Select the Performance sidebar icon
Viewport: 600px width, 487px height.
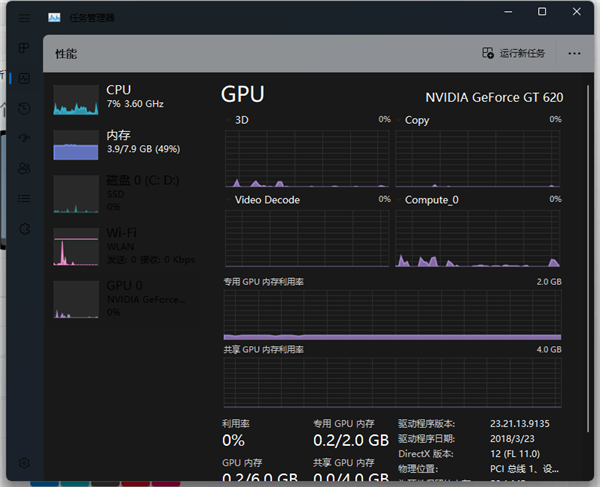click(24, 78)
